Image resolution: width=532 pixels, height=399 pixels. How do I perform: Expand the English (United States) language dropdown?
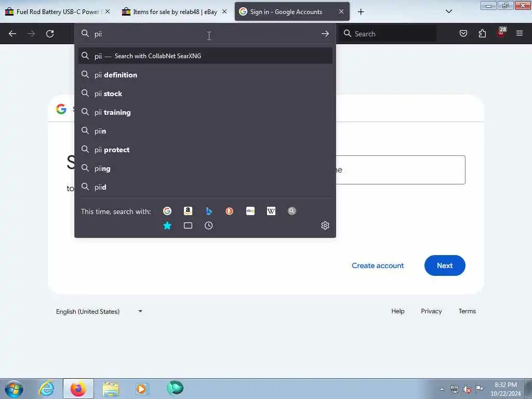point(99,312)
